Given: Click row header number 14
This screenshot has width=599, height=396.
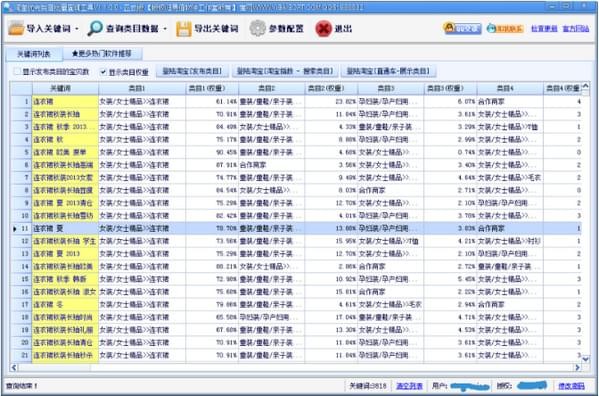Looking at the screenshot, I should pos(21,266).
